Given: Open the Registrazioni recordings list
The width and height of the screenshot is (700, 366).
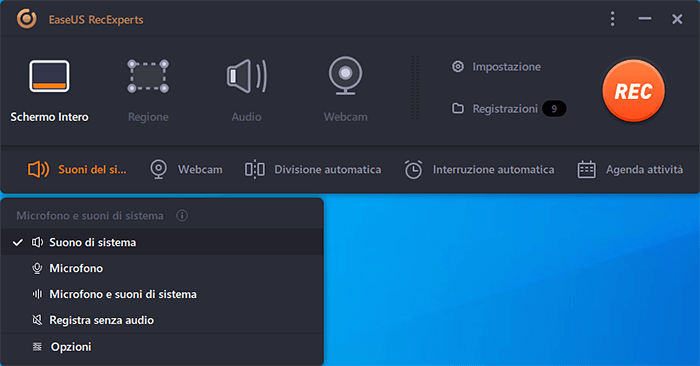Looking at the screenshot, I should tap(495, 109).
